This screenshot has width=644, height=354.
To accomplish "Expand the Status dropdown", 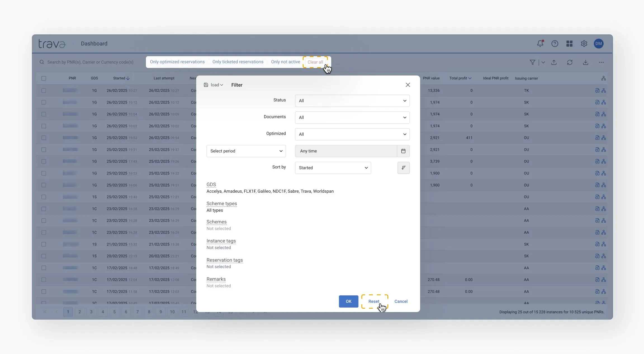I will (x=352, y=101).
